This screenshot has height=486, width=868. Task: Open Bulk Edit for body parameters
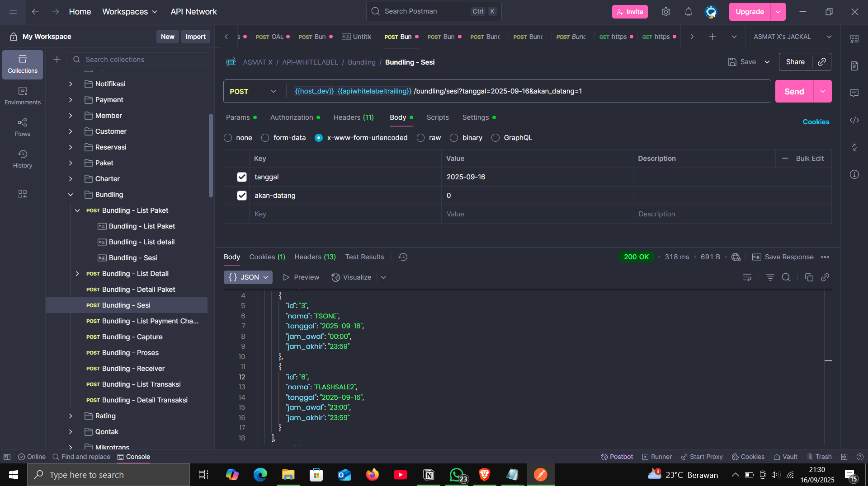pyautogui.click(x=810, y=159)
